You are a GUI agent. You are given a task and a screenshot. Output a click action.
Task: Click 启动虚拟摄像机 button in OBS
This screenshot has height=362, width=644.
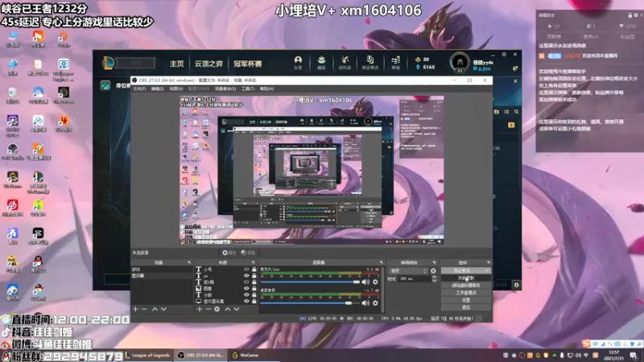click(466, 286)
